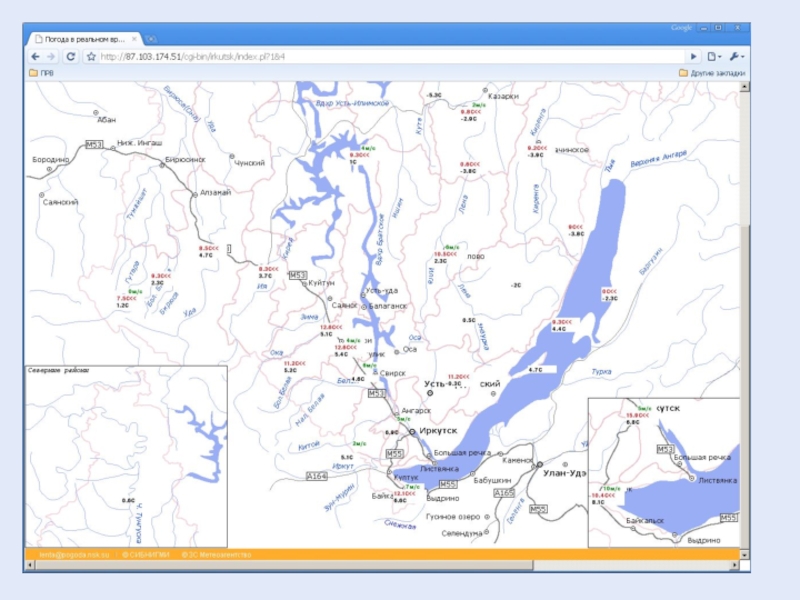Open a new tab with the tab-strip button
The width and height of the screenshot is (800, 600).
[151, 39]
